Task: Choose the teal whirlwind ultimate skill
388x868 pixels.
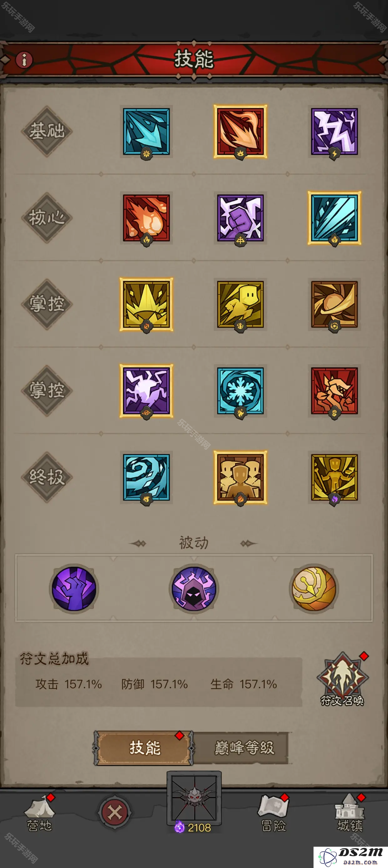Action: point(146,477)
